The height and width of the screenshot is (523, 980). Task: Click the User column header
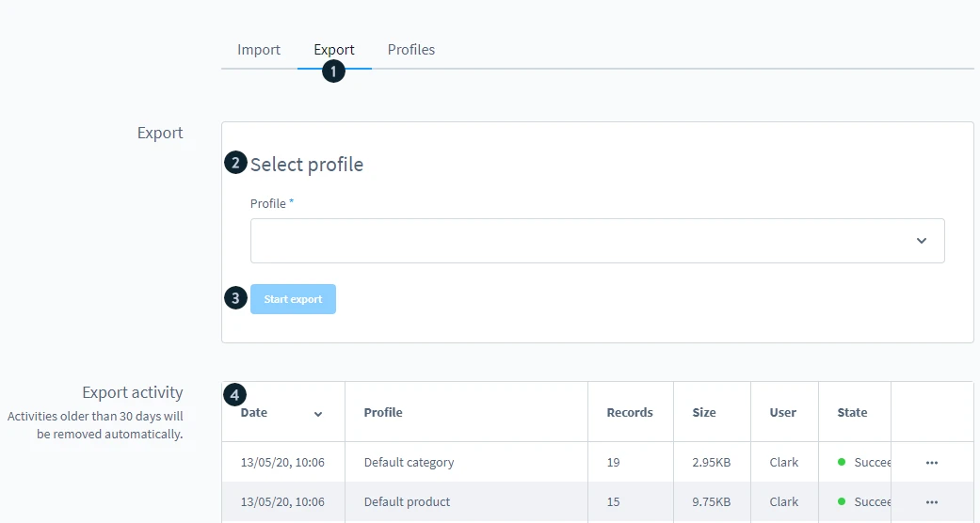pos(783,412)
